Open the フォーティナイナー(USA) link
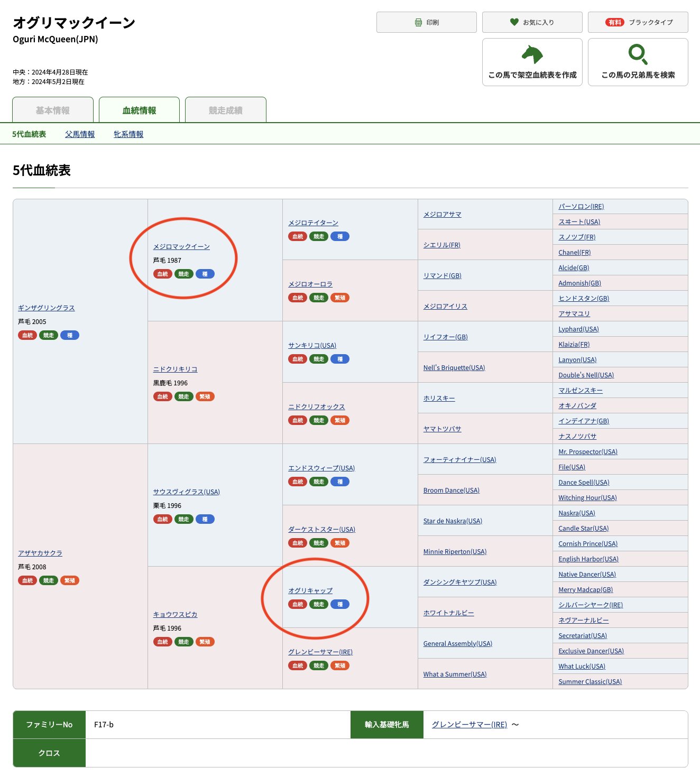This screenshot has height=777, width=700. click(460, 459)
